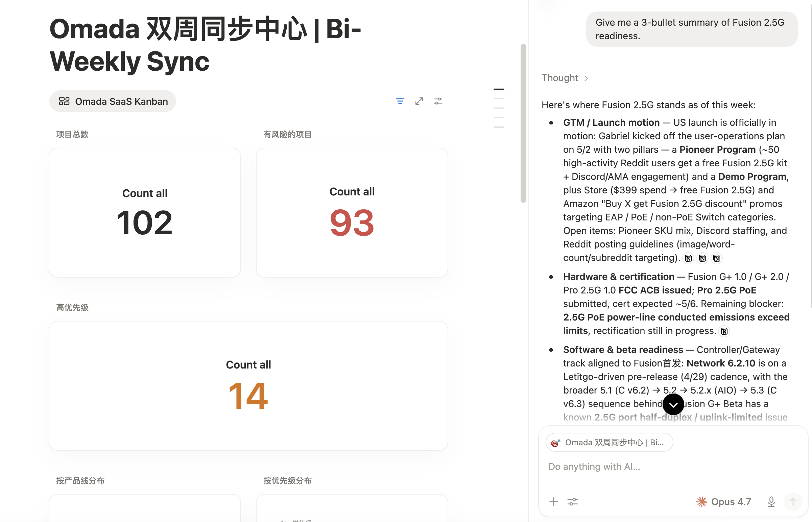Open second Notion citation after Reddit guidelines
The width and height of the screenshot is (812, 522).
coord(702,258)
